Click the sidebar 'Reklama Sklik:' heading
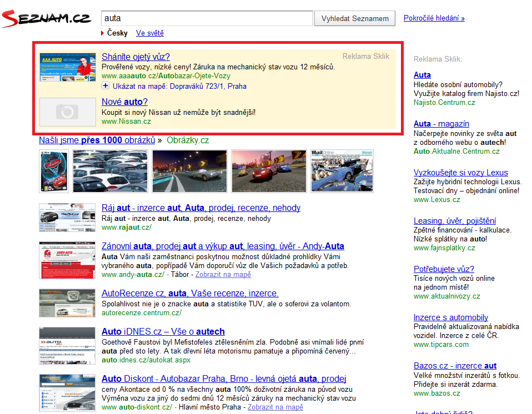This screenshot has width=532, height=414. click(x=438, y=59)
